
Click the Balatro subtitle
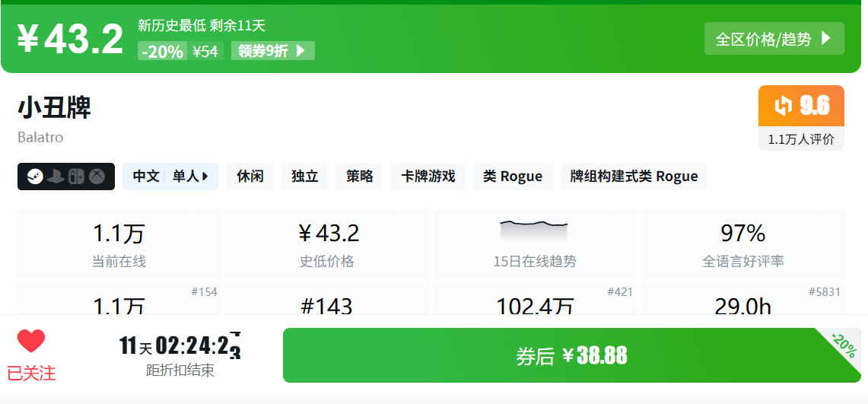(x=40, y=137)
